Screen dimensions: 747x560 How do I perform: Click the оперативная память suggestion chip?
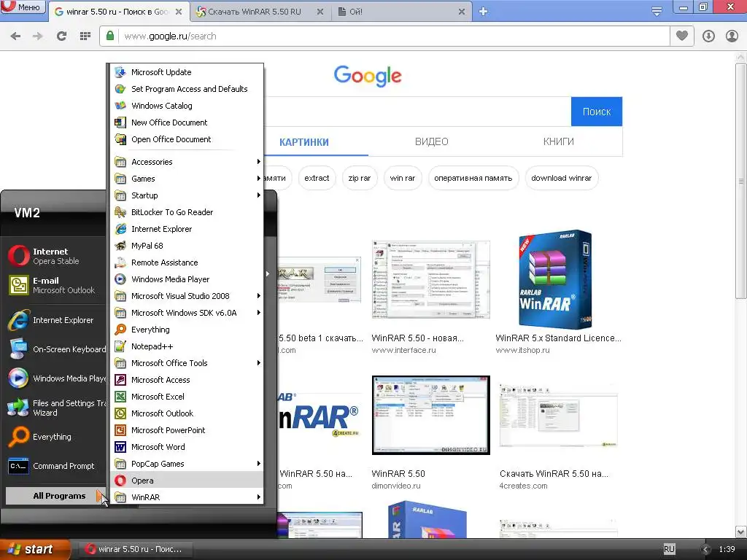[x=473, y=178]
